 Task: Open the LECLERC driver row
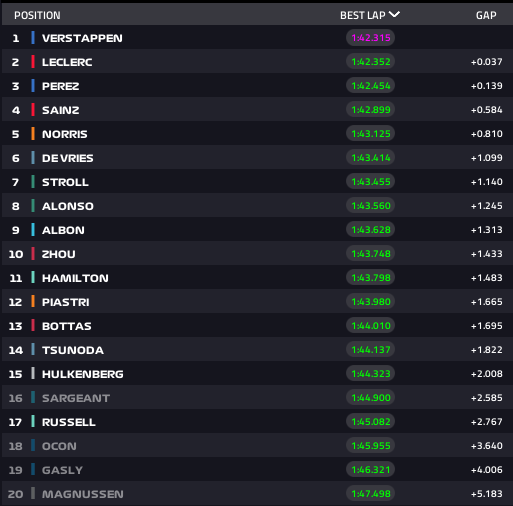[257, 62]
